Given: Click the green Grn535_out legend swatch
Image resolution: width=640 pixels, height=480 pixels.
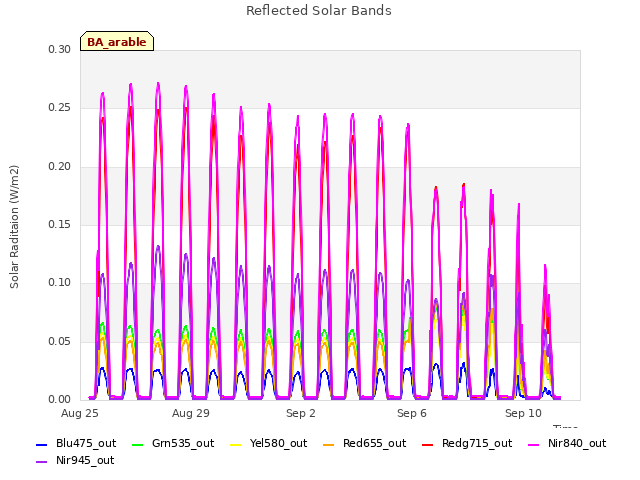Looking at the screenshot, I should pyautogui.click(x=138, y=444).
